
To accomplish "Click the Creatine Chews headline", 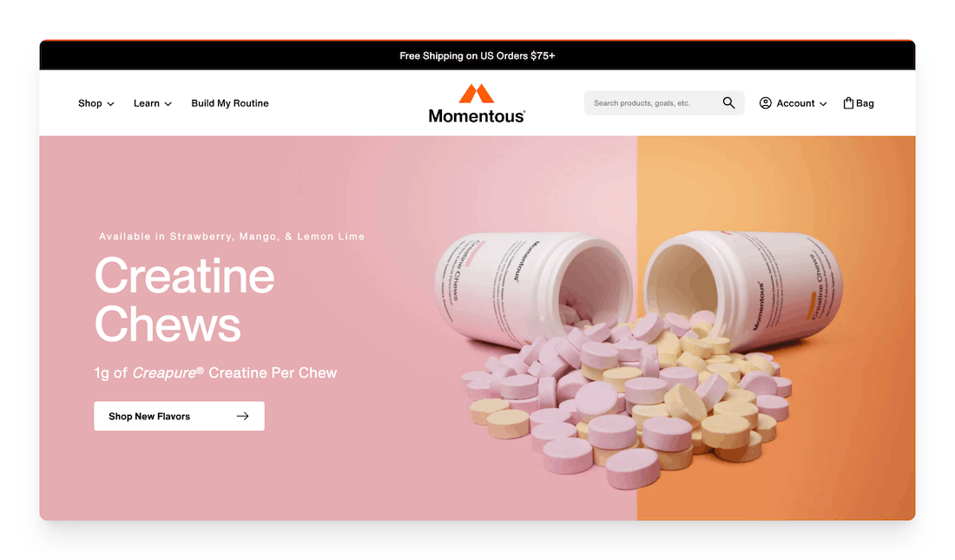I will [x=185, y=300].
